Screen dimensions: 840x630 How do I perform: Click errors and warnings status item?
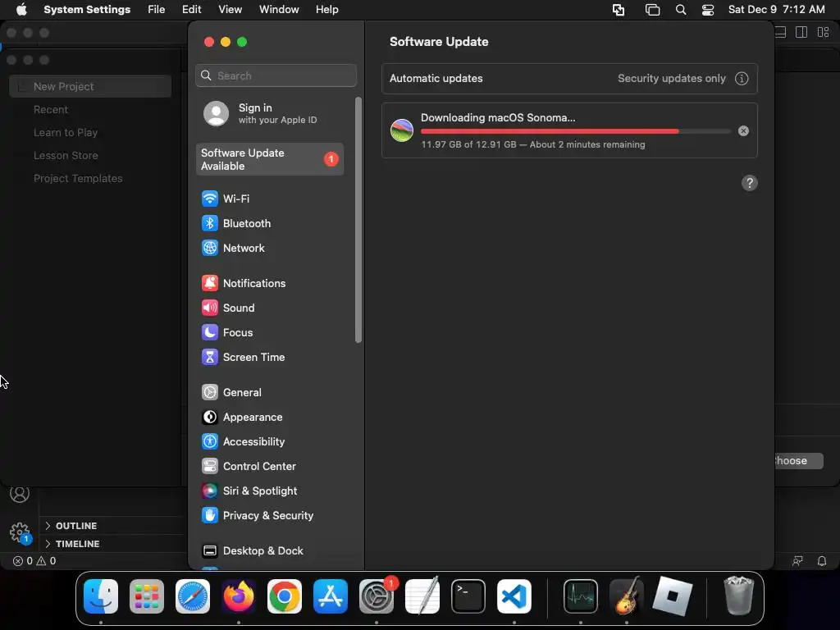point(34,561)
